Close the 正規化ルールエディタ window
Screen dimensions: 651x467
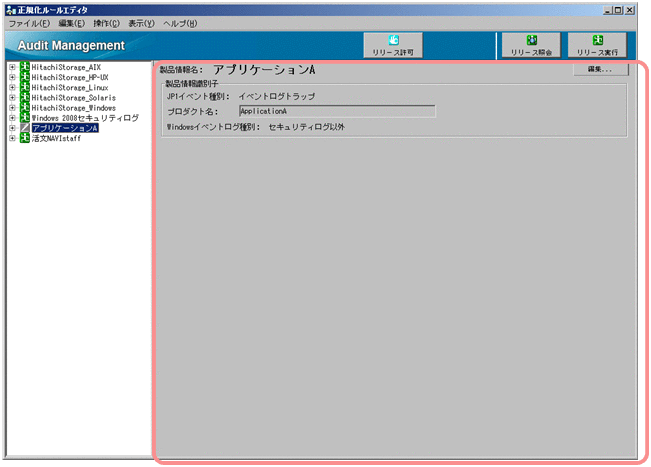pos(630,10)
